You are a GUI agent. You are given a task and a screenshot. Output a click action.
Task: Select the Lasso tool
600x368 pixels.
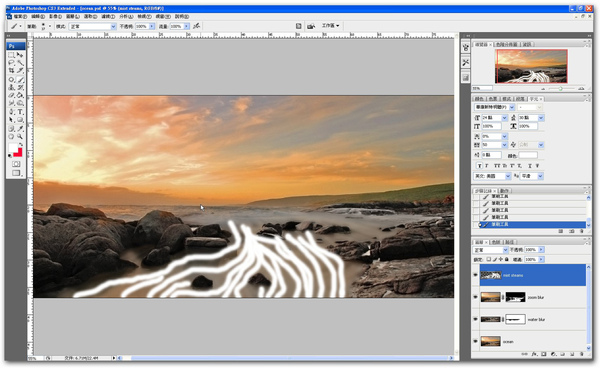click(x=11, y=63)
